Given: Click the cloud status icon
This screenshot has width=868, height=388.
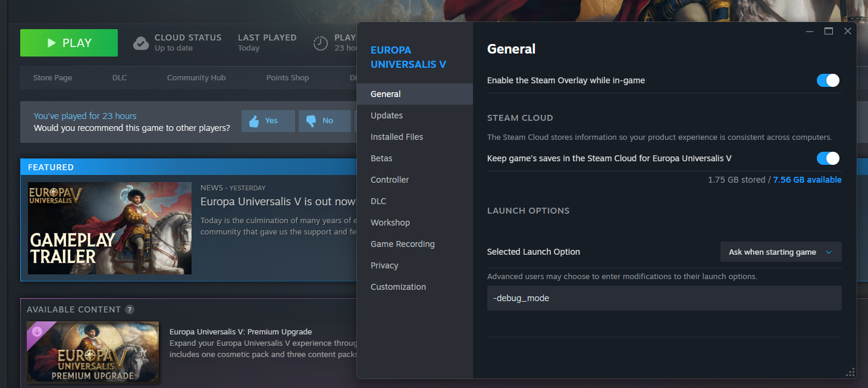Looking at the screenshot, I should click(141, 43).
